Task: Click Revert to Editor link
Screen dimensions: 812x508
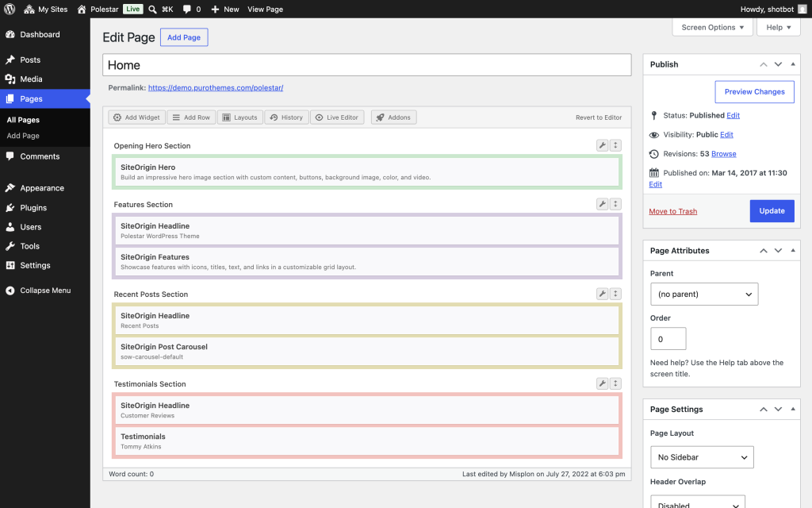Action: point(599,117)
